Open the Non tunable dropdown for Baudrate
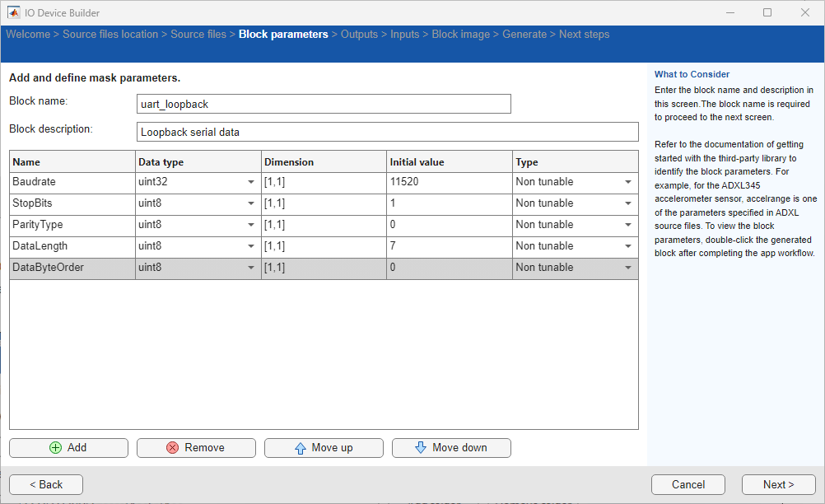The height and width of the screenshot is (504, 825). coord(628,182)
